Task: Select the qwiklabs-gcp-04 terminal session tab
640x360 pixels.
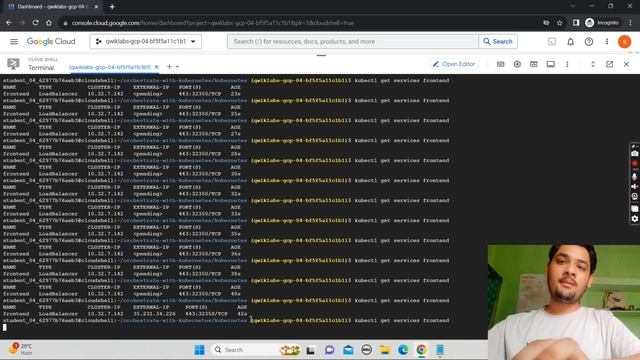Action: pos(110,67)
